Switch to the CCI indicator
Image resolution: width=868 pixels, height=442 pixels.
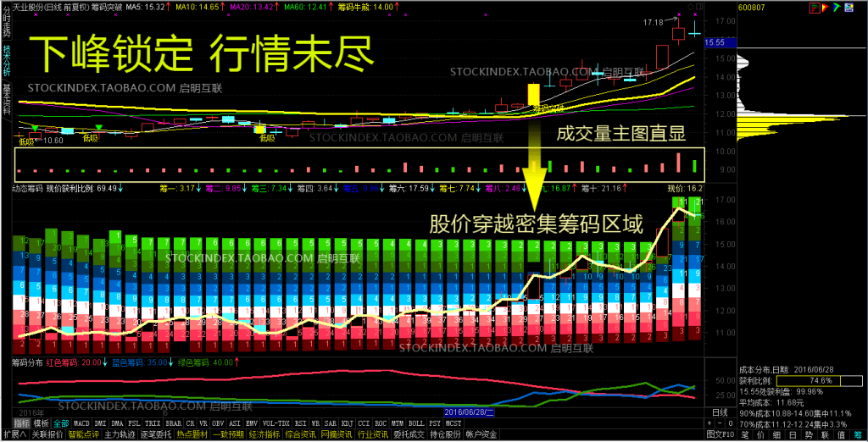364,423
